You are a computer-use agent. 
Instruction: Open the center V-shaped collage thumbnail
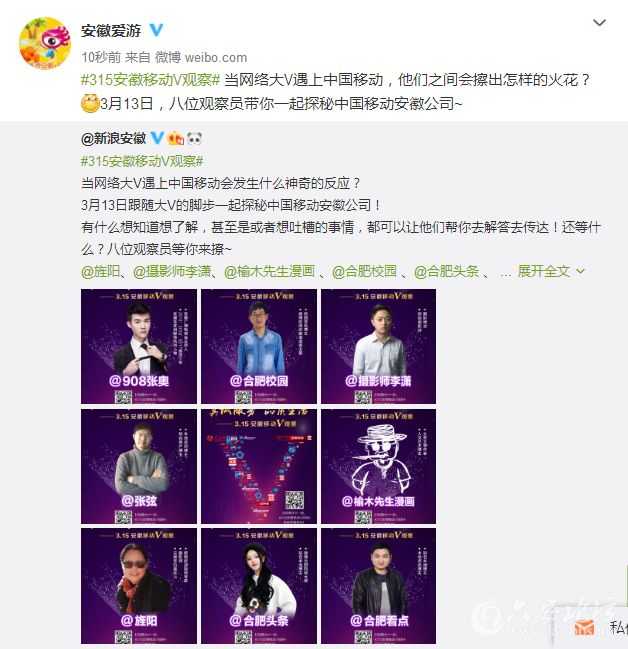[x=259, y=466]
